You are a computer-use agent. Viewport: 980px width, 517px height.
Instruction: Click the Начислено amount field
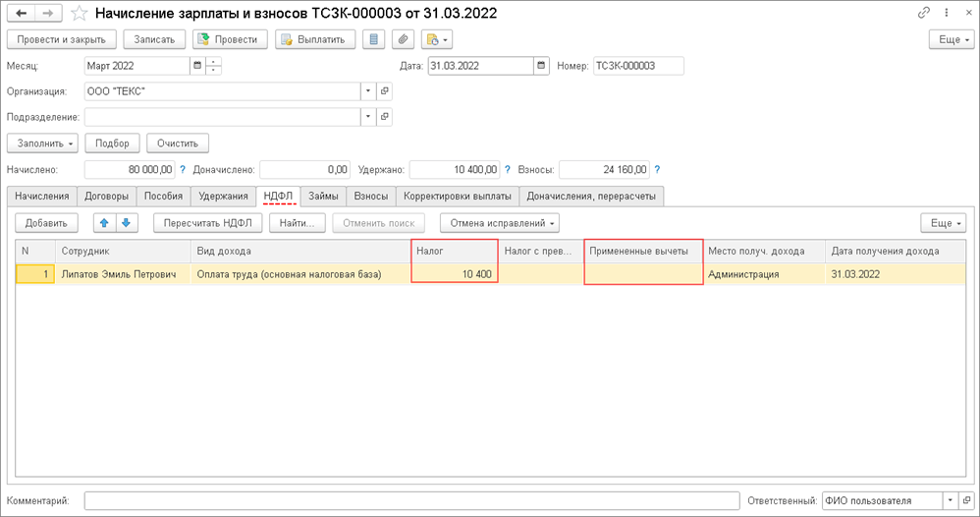(130, 170)
